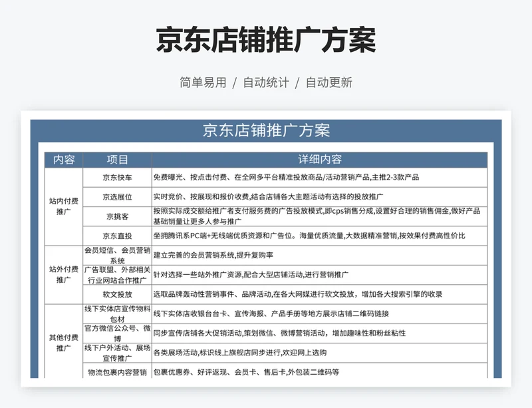This screenshot has height=408, width=532.
Task: Click the subtitle text 自动更新
Action: click(x=329, y=83)
